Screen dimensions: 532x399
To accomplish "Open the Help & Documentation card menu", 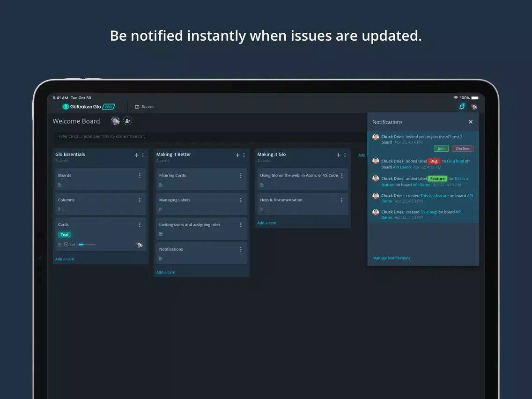I will coord(342,200).
